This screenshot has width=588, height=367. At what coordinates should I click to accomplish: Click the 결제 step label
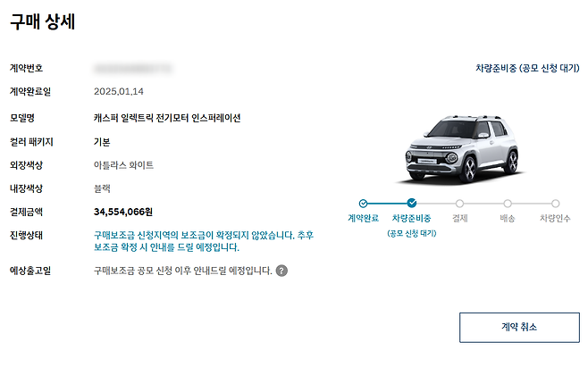[x=459, y=218]
